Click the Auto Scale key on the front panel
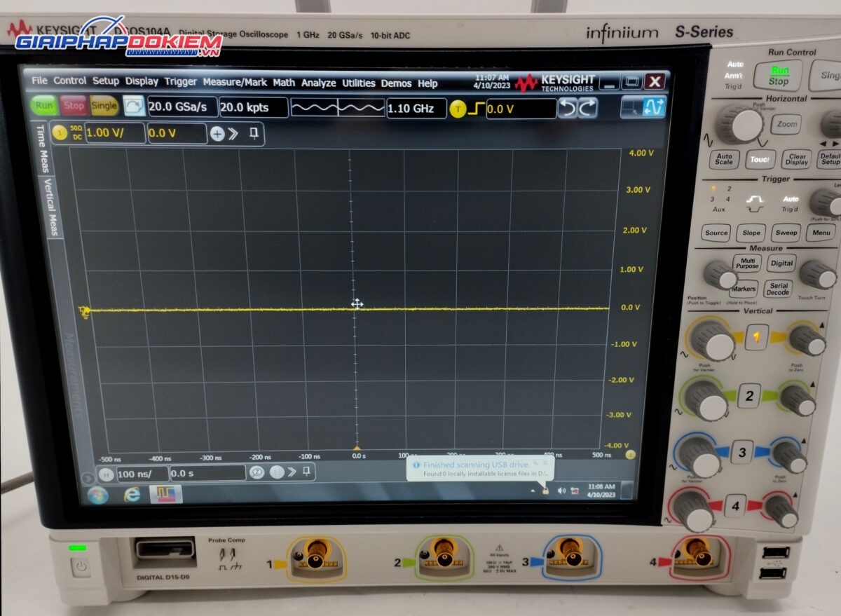 tap(725, 160)
